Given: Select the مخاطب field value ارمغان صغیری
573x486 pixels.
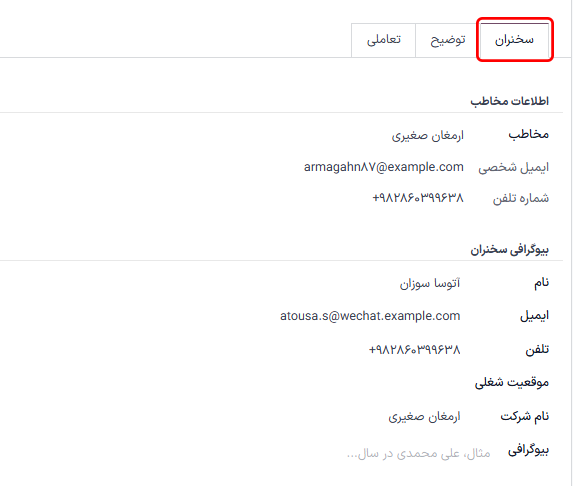Looking at the screenshot, I should click(x=428, y=135).
